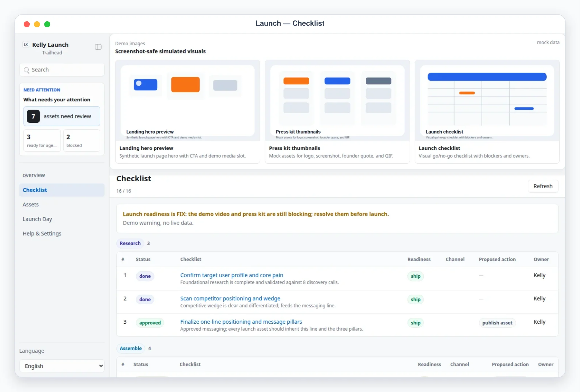Click the green window zoom button
The width and height of the screenshot is (580, 392).
click(47, 24)
